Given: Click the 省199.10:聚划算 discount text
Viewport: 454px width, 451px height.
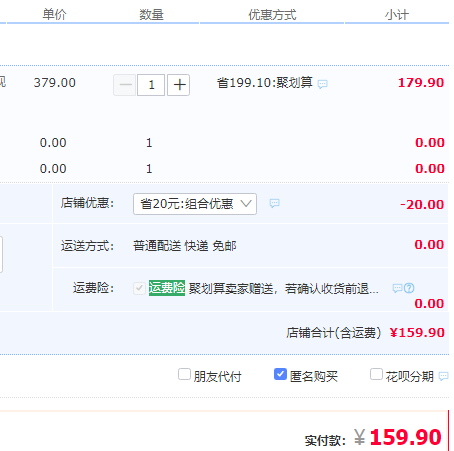Looking at the screenshot, I should [265, 83].
